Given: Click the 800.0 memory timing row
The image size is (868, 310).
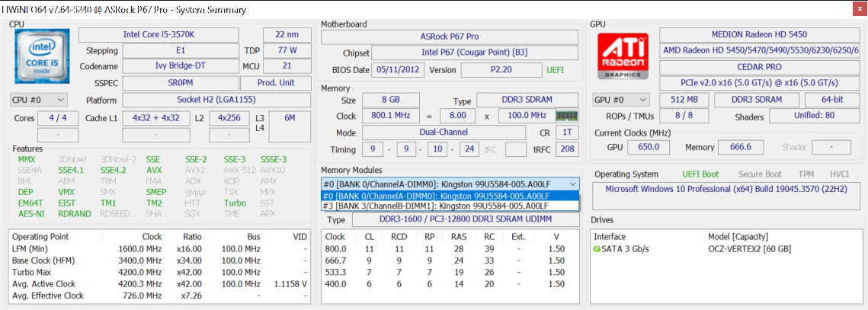Looking at the screenshot, I should pos(450,249).
